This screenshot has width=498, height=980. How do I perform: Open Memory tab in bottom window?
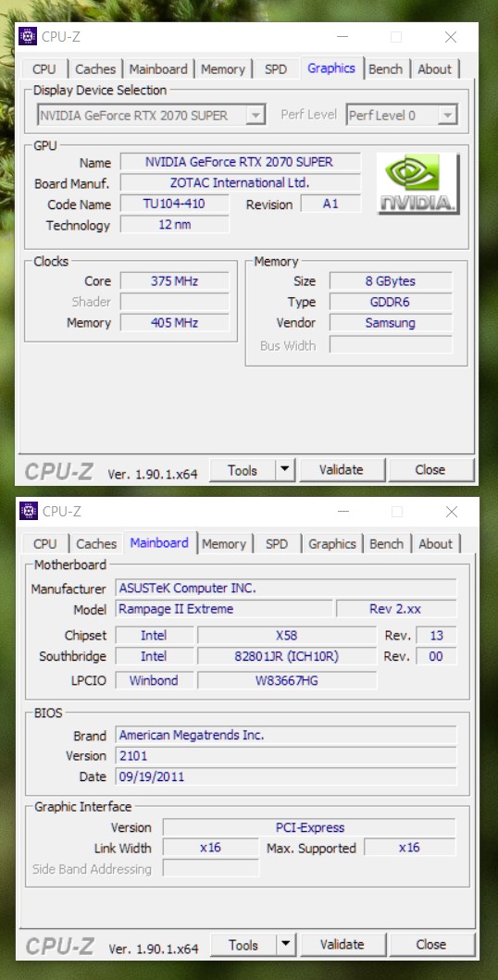tap(224, 544)
